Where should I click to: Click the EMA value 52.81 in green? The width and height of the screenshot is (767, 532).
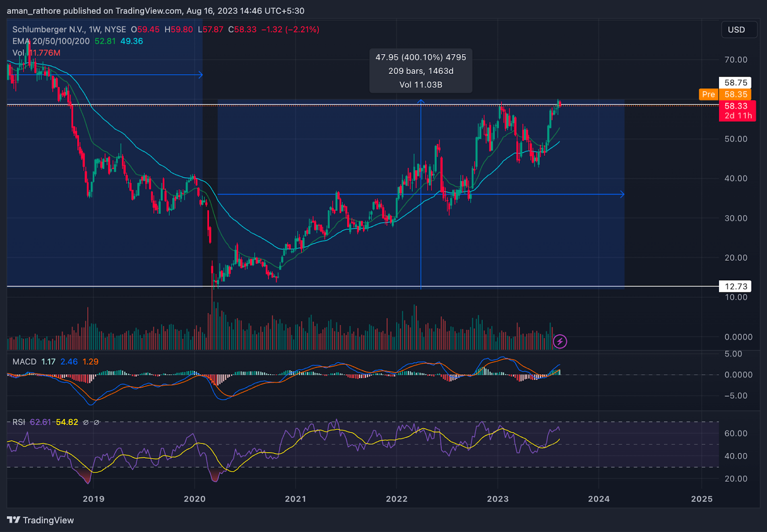coord(105,41)
